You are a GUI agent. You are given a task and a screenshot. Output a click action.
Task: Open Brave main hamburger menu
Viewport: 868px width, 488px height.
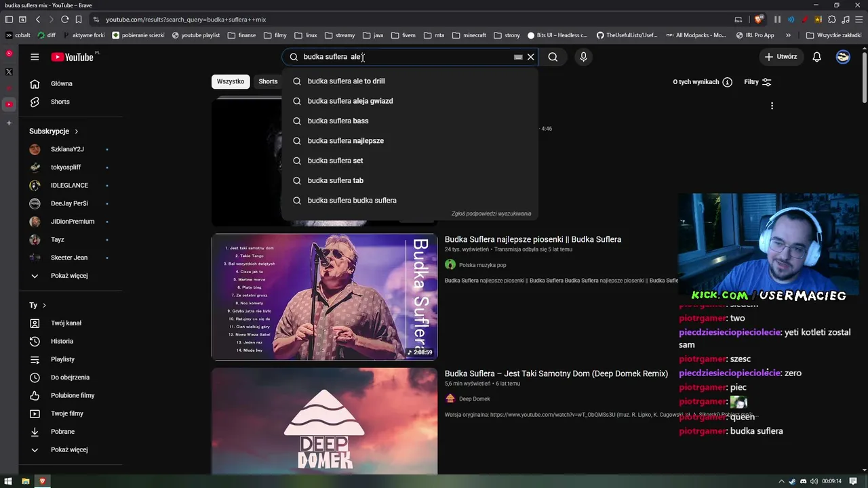[858, 20]
